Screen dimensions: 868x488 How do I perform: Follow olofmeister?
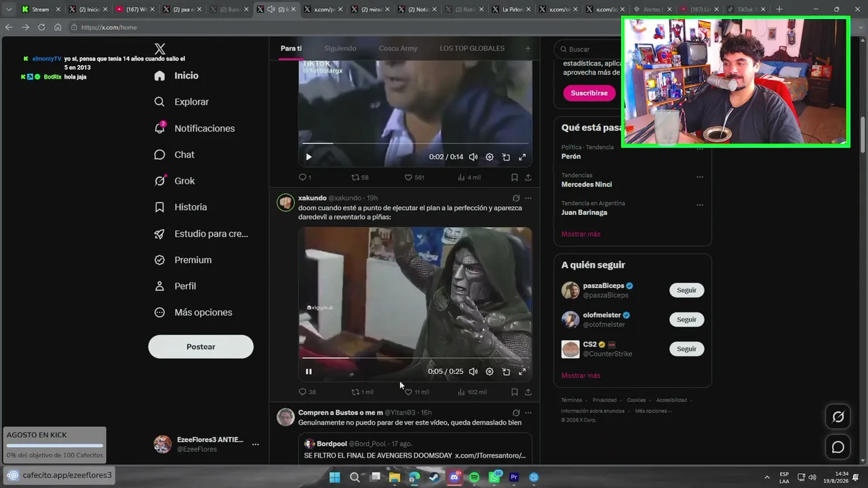[686, 319]
